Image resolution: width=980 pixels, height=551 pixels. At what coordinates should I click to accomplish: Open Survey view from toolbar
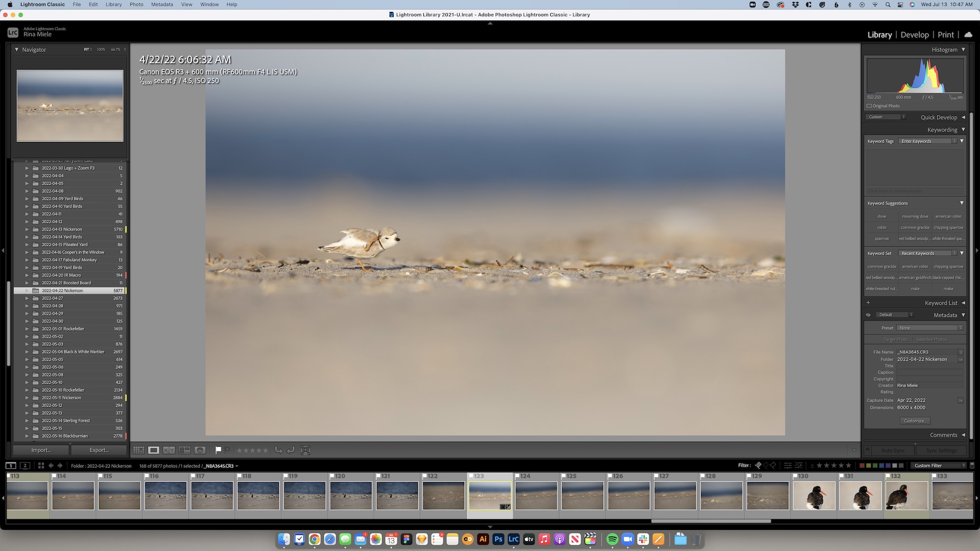point(184,450)
